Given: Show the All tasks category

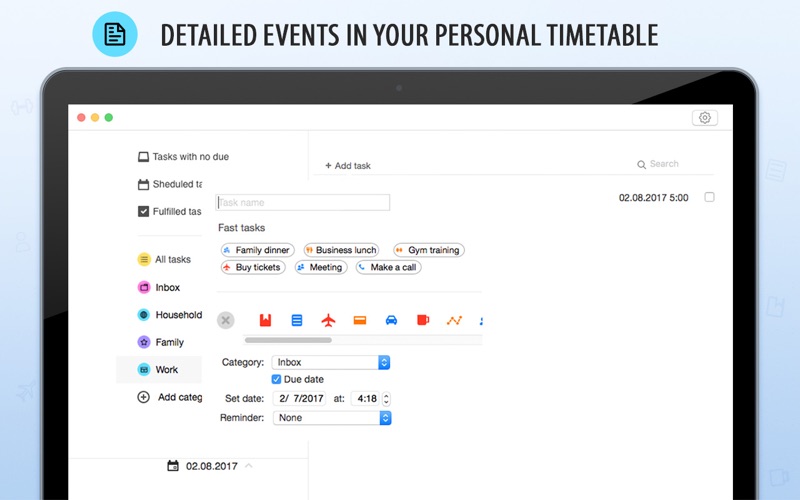Looking at the screenshot, I should [164, 259].
